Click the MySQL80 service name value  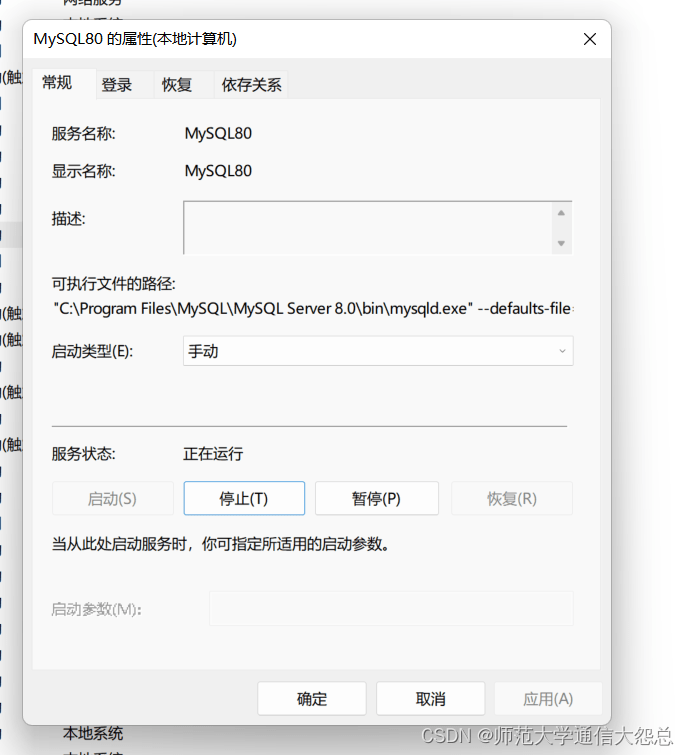[x=218, y=133]
